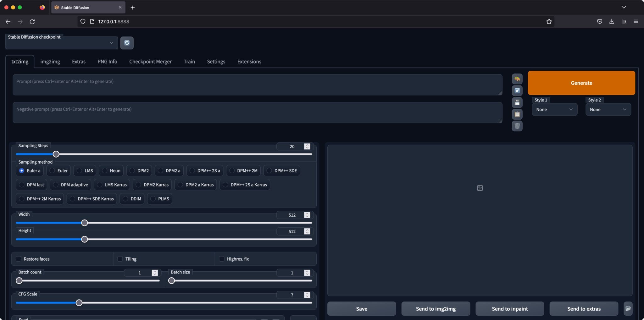
Task: Click the blue arrow read-parameters icon
Action: tap(517, 91)
